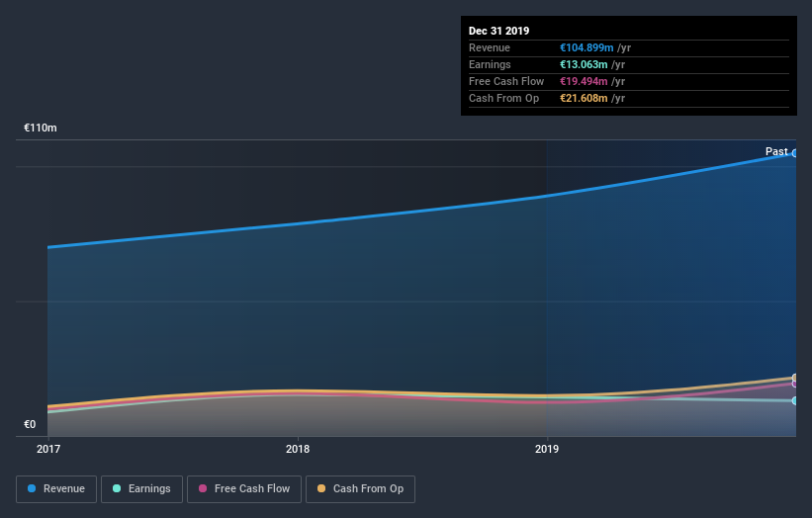Click the €19.494m free cash flow value
The width and height of the screenshot is (812, 518).
click(584, 81)
